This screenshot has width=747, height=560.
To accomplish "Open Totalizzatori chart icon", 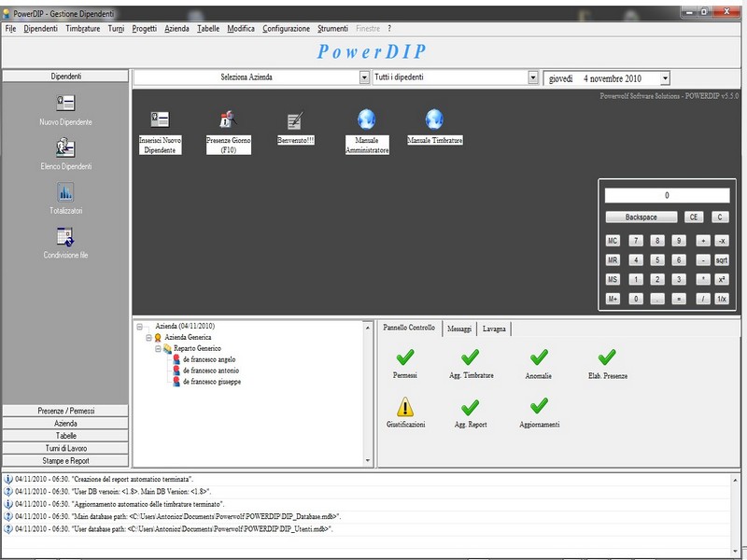I will point(65,192).
